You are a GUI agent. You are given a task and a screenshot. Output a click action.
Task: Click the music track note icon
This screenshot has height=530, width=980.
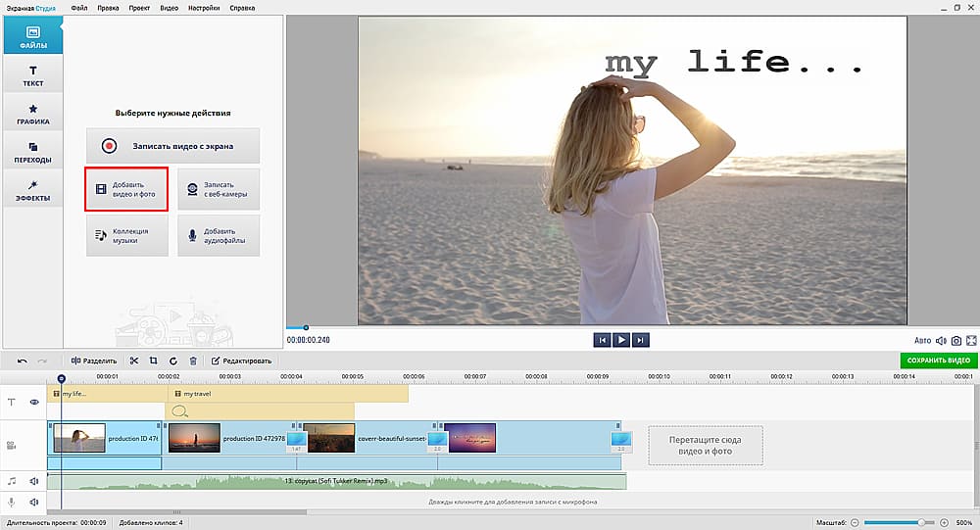11,481
